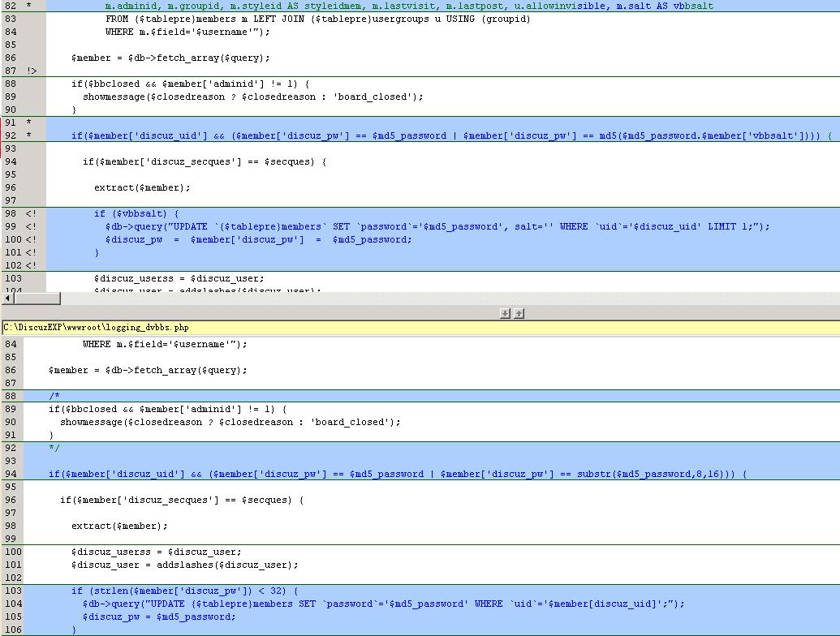Click lower pane line 84 WHERE clause
This screenshot has width=840, height=636.
165,344
